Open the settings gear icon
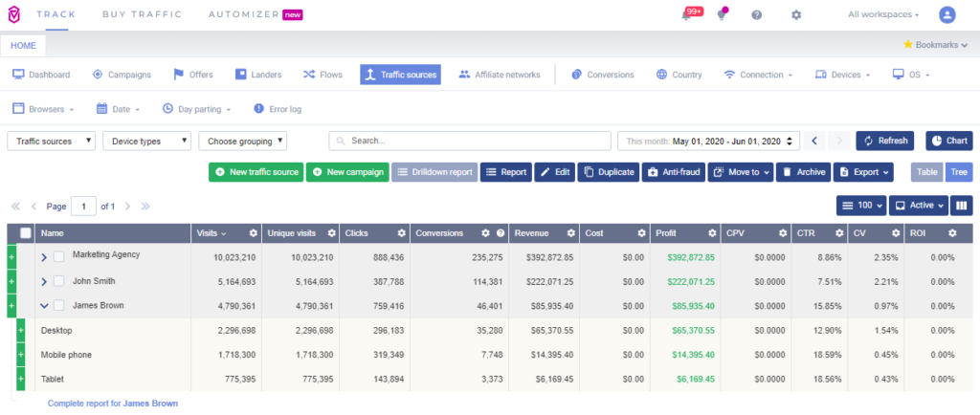 796,15
